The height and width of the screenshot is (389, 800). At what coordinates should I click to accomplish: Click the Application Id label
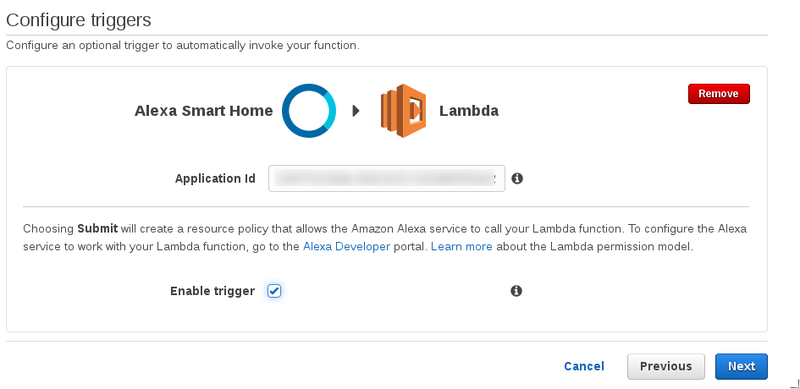(215, 179)
